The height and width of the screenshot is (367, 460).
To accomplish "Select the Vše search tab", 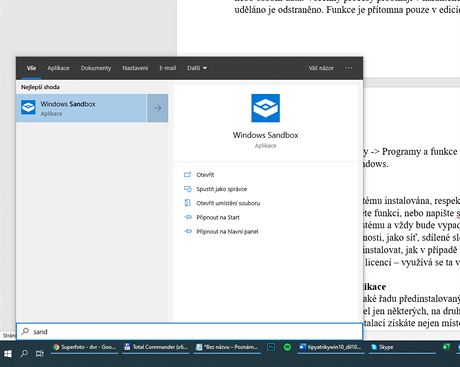I will click(31, 68).
